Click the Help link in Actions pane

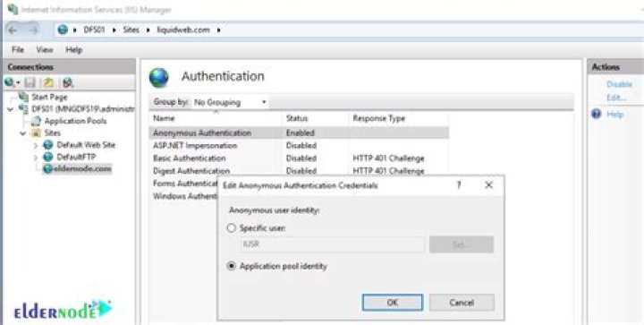coord(615,115)
